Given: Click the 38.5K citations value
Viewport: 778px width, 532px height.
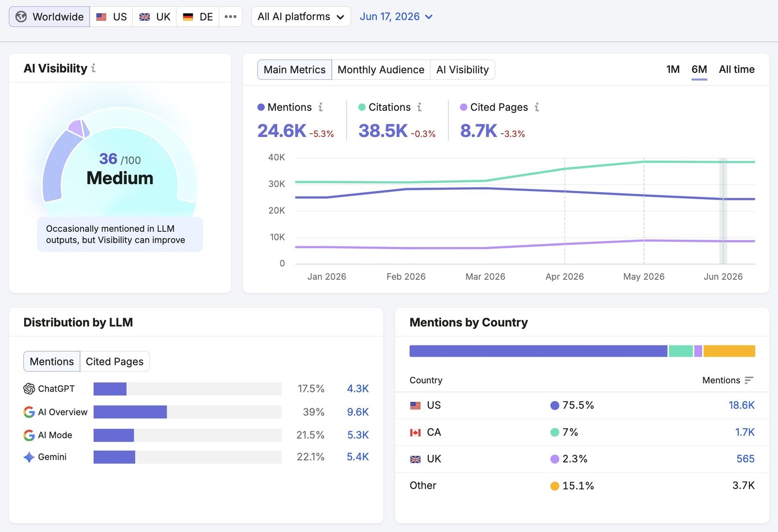Looking at the screenshot, I should [x=383, y=131].
